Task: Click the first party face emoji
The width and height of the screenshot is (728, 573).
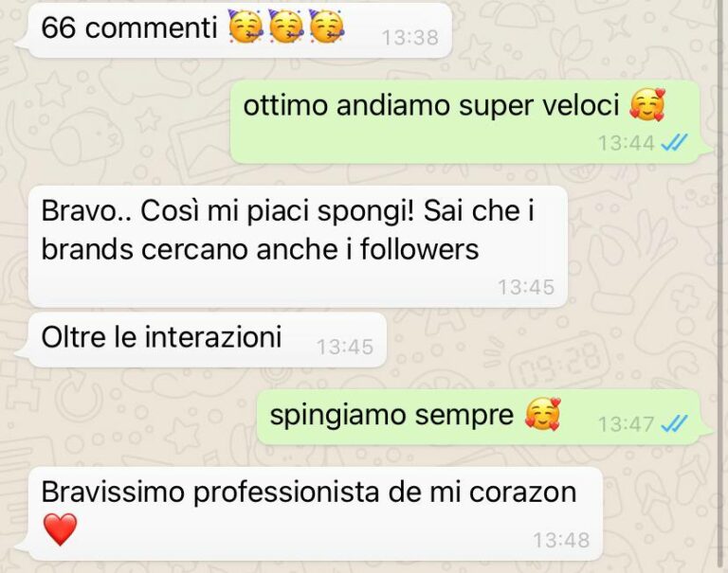Action: coord(246,27)
